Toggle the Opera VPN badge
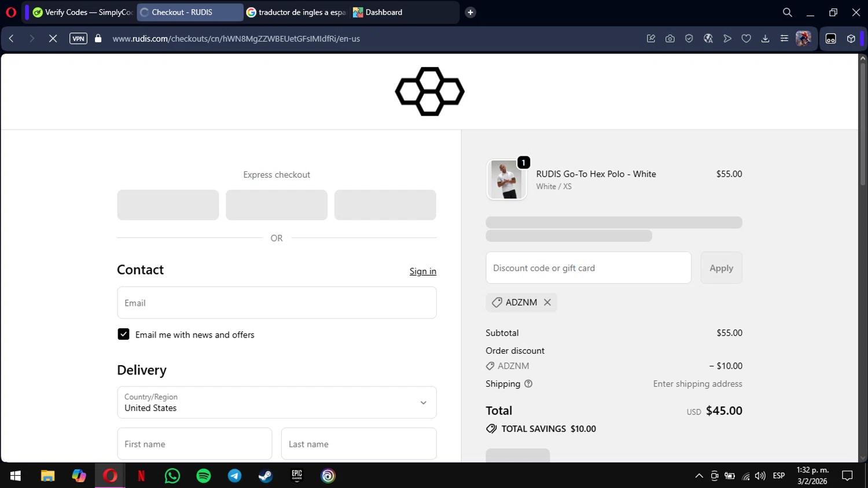 pos(78,39)
